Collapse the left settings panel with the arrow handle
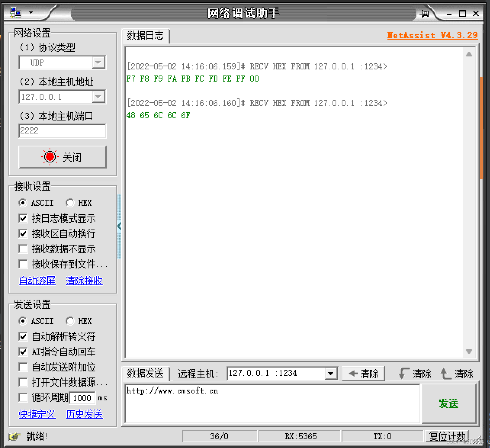Viewport: 490px width, 448px height. point(119,226)
